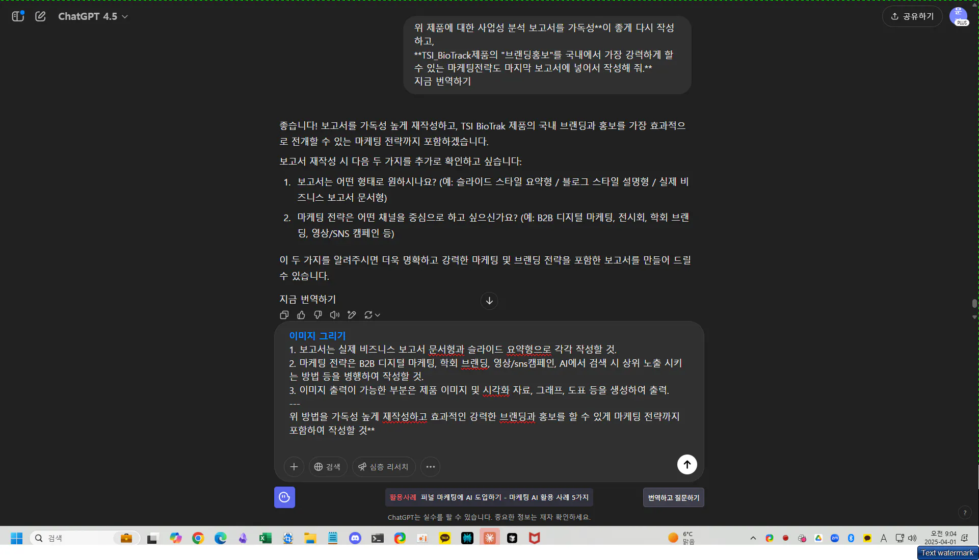Open Notepad from the taskbar
979x560 pixels.
tap(333, 538)
